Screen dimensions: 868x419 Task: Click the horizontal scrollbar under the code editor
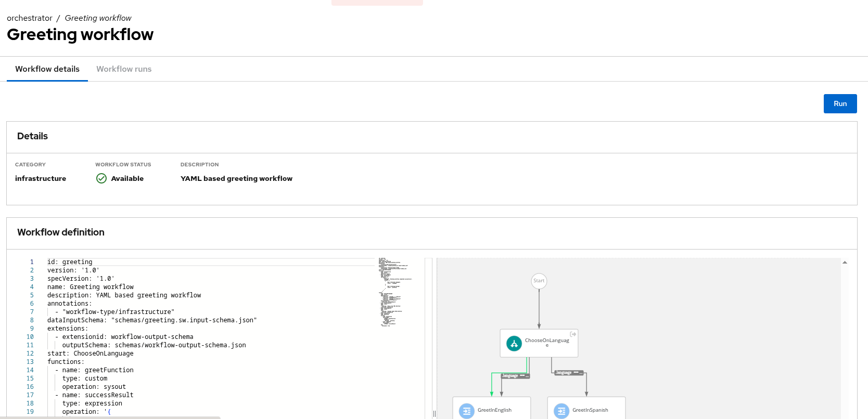[110, 417]
